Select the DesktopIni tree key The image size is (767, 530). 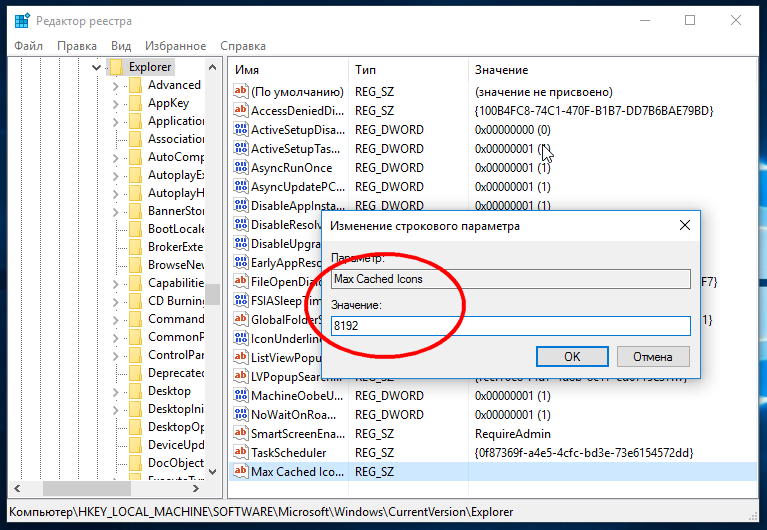pyautogui.click(x=176, y=409)
